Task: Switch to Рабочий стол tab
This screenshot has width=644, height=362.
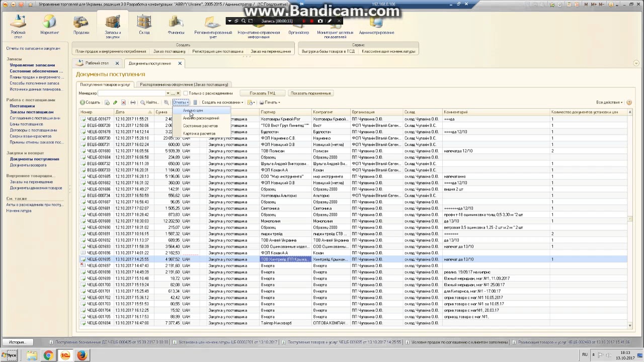Action: [97, 63]
